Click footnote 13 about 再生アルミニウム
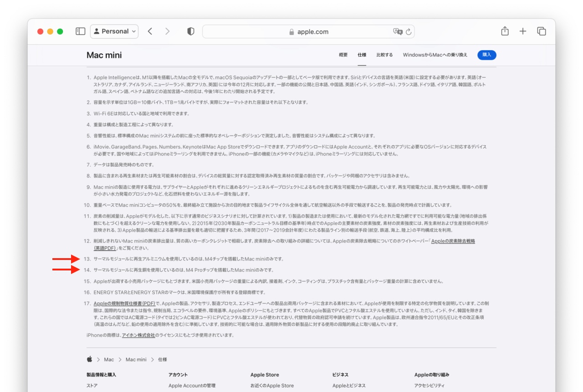The height and width of the screenshot is (392, 583). 188,259
